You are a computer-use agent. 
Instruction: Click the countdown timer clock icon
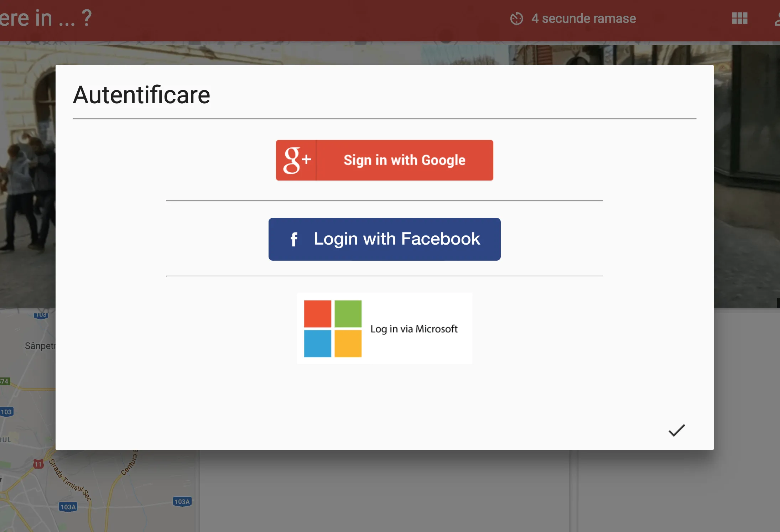tap(516, 19)
